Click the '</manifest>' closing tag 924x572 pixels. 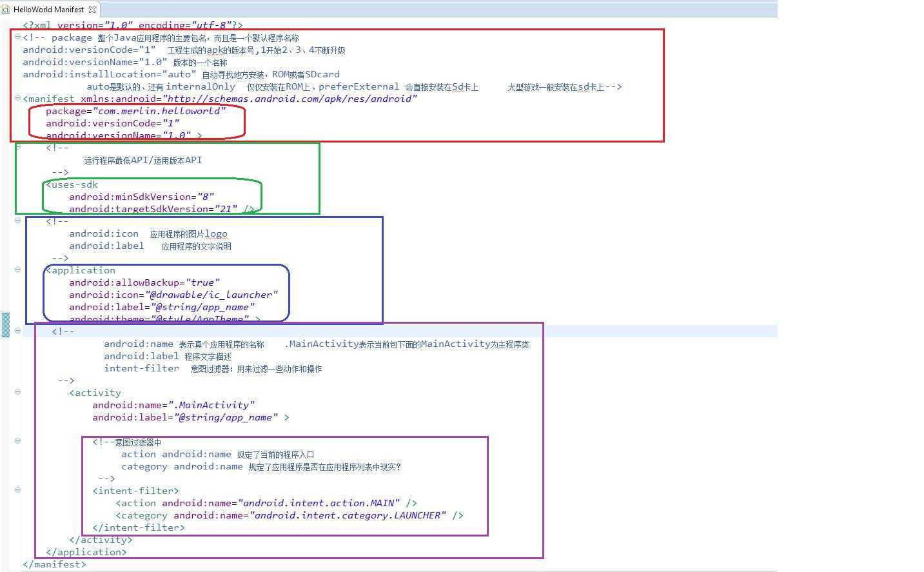pyautogui.click(x=54, y=564)
